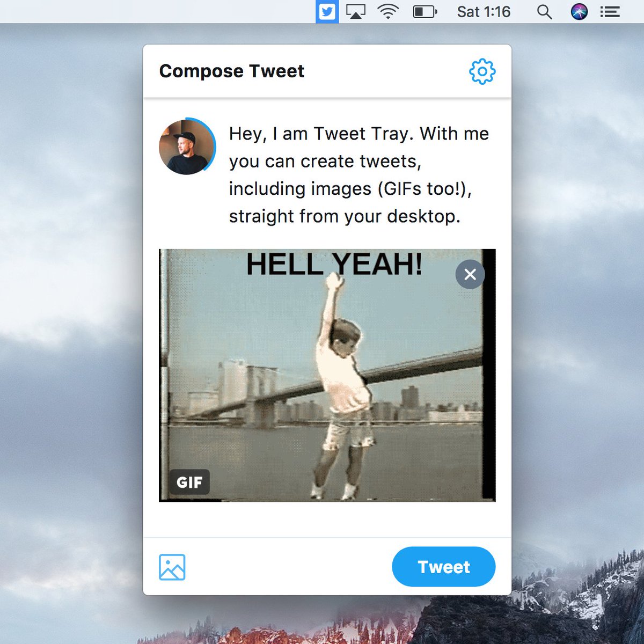Open the Tweet Tray menu bar icon

(x=327, y=11)
